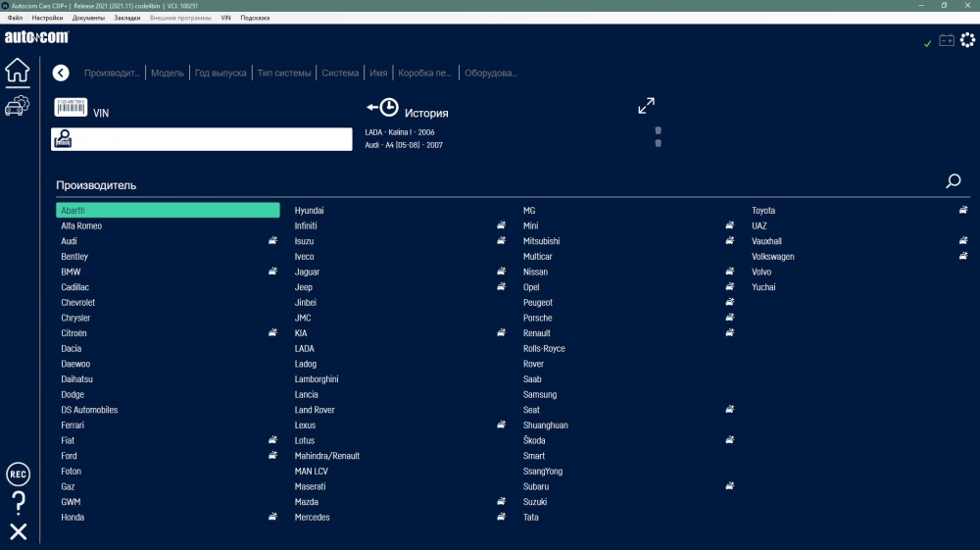
Task: Open the settings gear icon top right
Action: coord(967,40)
